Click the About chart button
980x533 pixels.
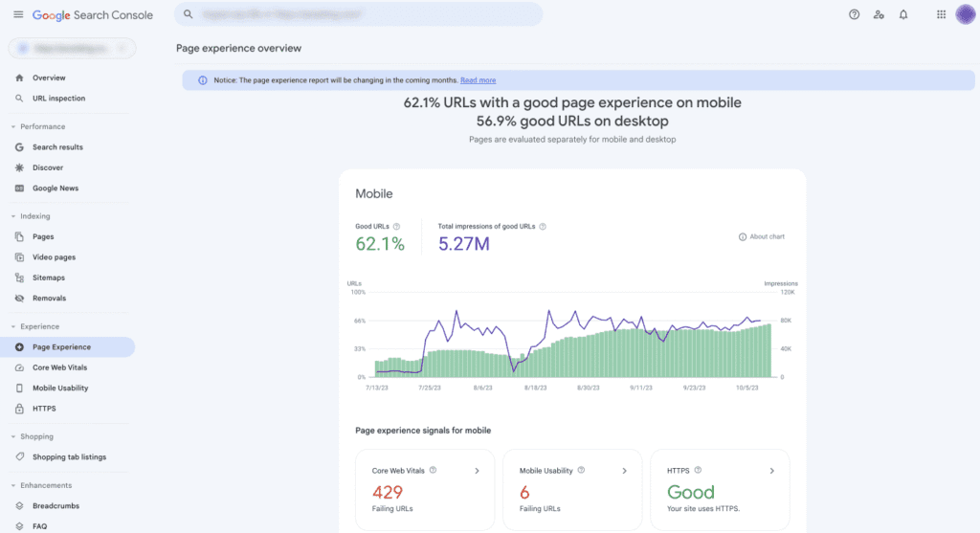(762, 236)
